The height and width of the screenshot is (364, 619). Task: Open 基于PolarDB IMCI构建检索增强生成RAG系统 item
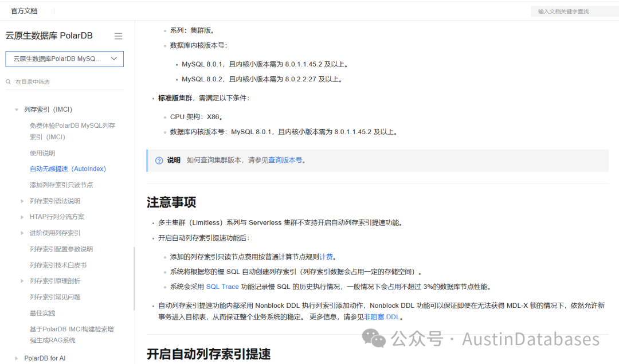click(x=72, y=334)
